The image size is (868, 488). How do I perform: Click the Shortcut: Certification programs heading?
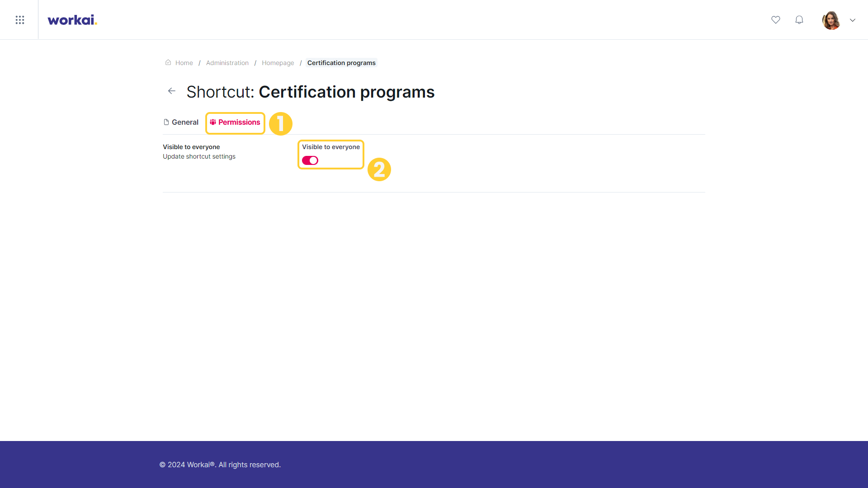coord(311,92)
